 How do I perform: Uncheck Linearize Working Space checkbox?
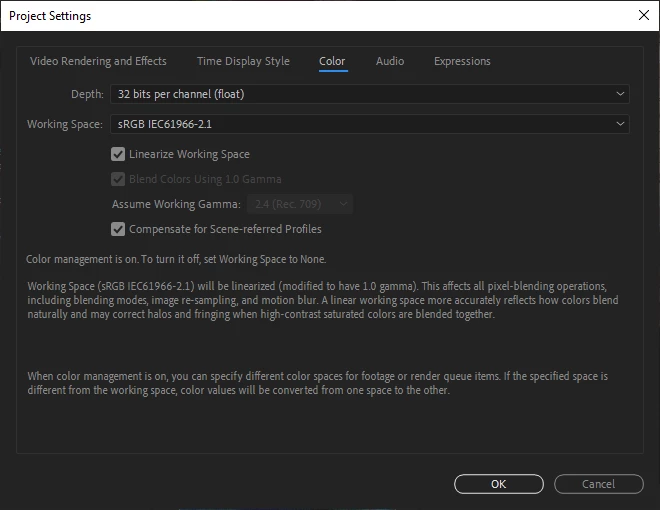(x=118, y=154)
